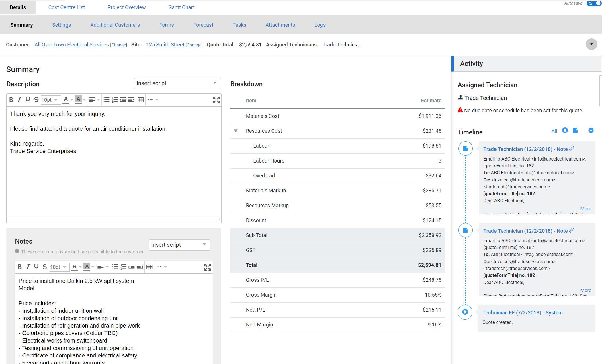Apply underline formatting in the Notes editor
Image resolution: width=602 pixels, height=364 pixels.
(36, 267)
